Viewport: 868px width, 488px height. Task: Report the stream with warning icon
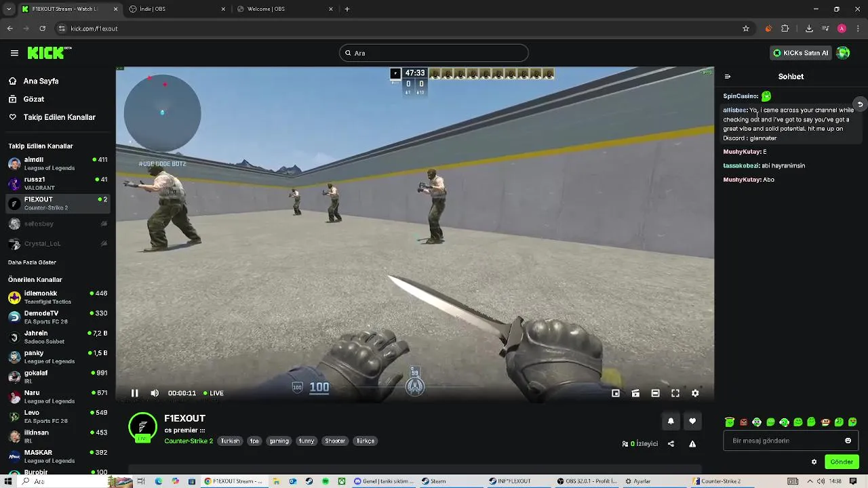click(692, 444)
